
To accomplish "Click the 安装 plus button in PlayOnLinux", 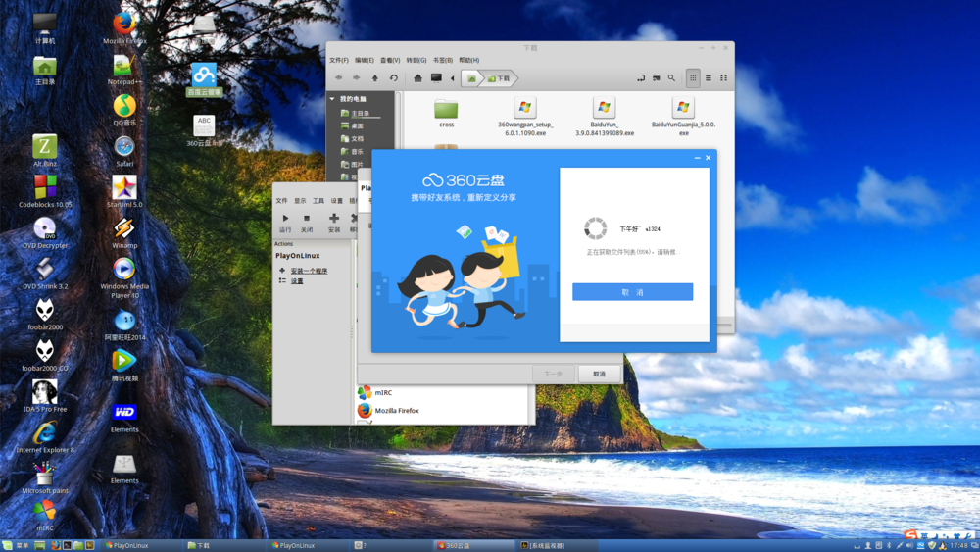I will point(334,223).
